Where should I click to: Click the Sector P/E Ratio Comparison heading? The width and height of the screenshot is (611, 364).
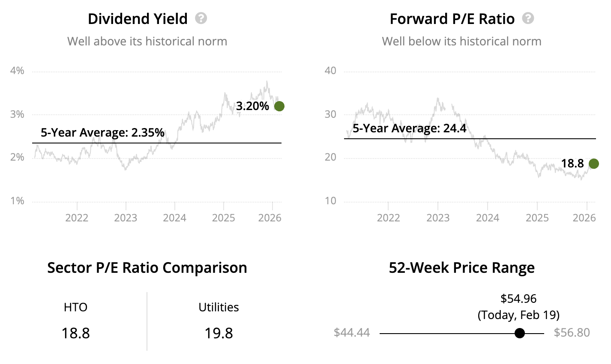147,268
